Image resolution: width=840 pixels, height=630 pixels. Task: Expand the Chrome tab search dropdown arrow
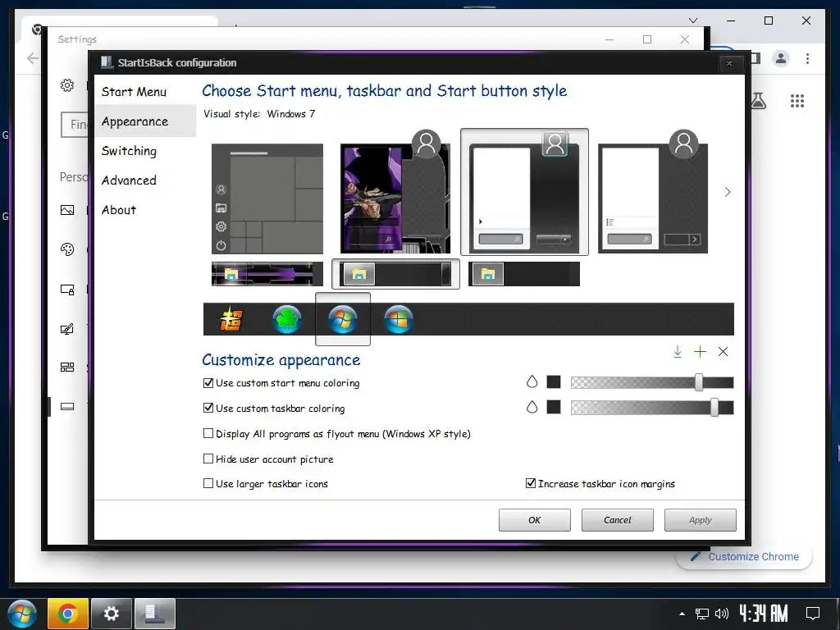[693, 21]
